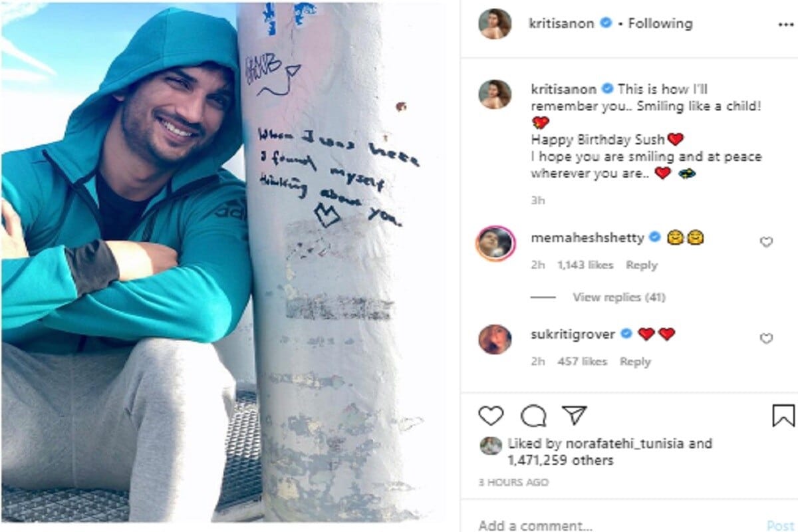Image resolution: width=798 pixels, height=532 pixels.
Task: Open the comment bubble icon
Action: pos(533,416)
